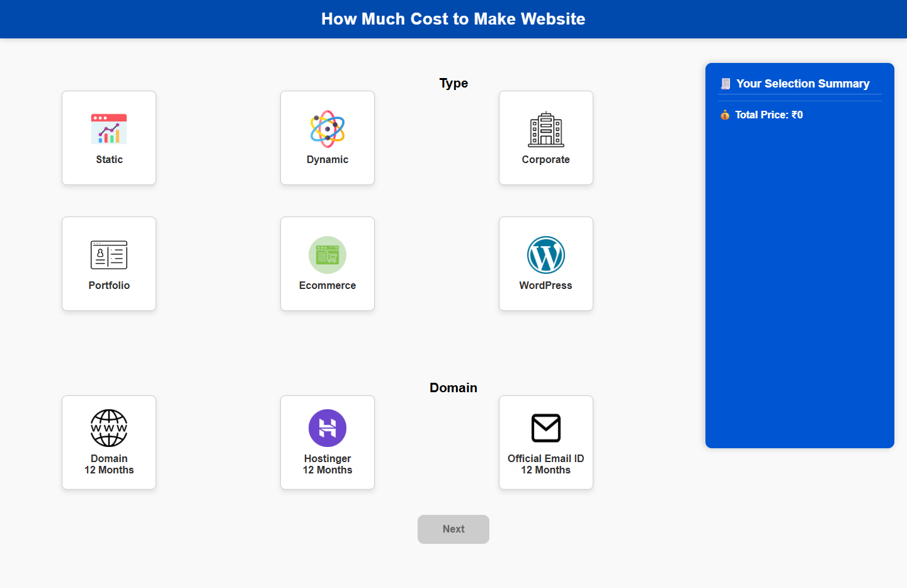Toggle the Static website type card

pos(109,138)
